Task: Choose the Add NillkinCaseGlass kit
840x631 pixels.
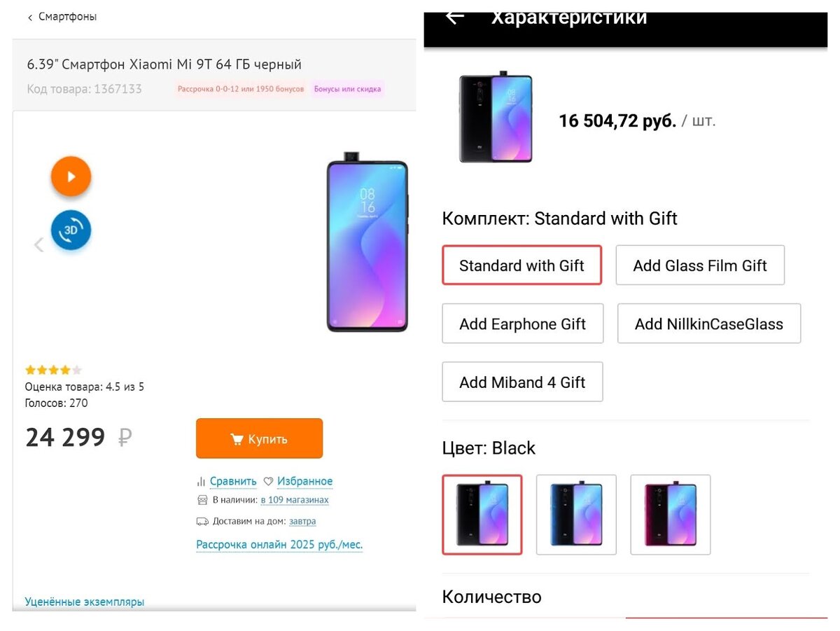Action: pos(708,323)
